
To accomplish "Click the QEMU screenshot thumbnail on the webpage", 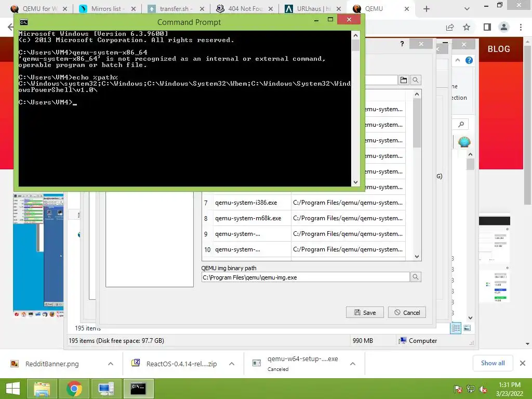I will [38, 255].
